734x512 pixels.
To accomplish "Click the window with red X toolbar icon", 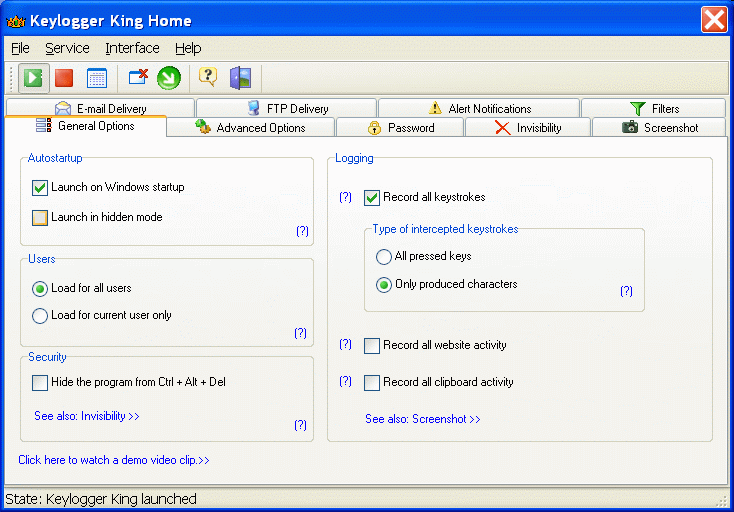I will click(138, 77).
